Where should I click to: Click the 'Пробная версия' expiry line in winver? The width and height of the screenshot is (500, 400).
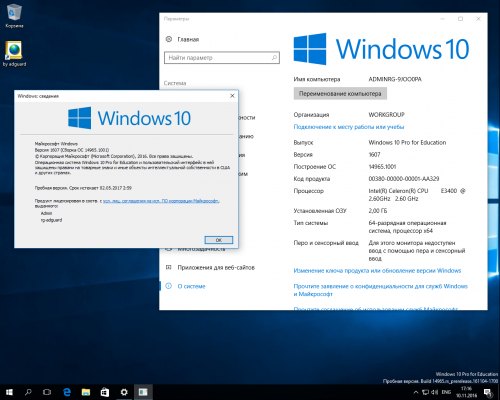point(83,188)
